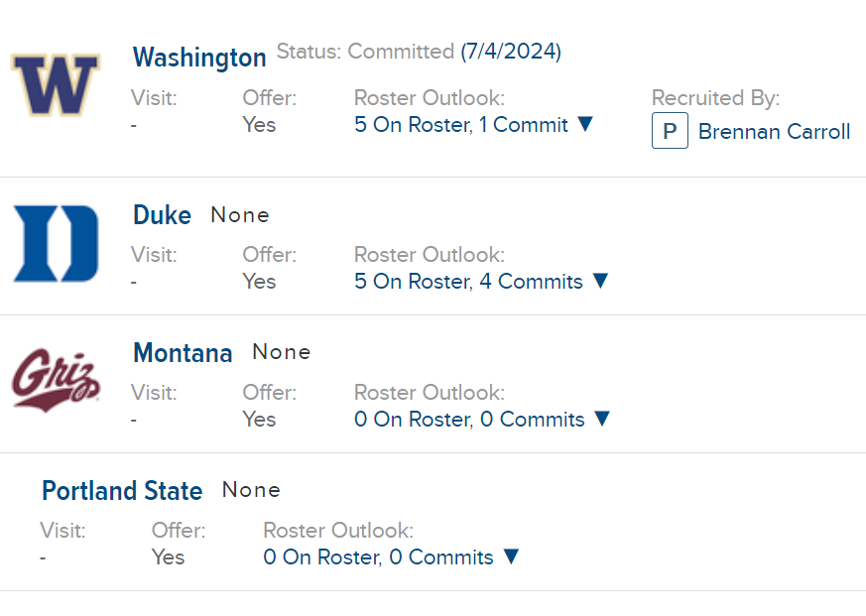866x616 pixels.
Task: Click the commitment date 7/4/2024
Action: tap(511, 52)
